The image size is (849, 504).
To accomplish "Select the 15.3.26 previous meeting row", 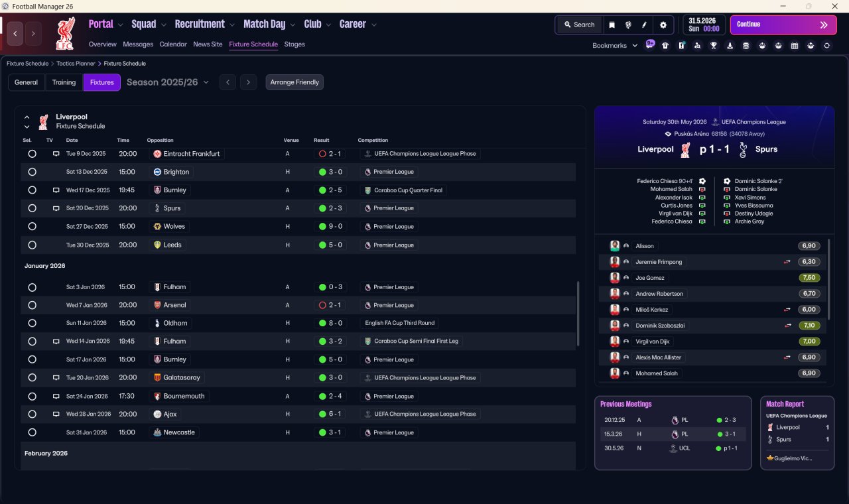I will coord(673,434).
